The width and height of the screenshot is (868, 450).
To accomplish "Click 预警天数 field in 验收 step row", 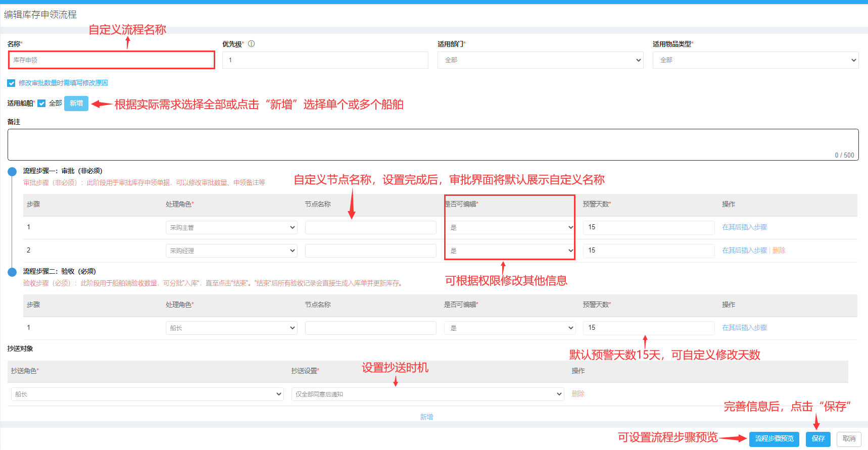I will [649, 328].
